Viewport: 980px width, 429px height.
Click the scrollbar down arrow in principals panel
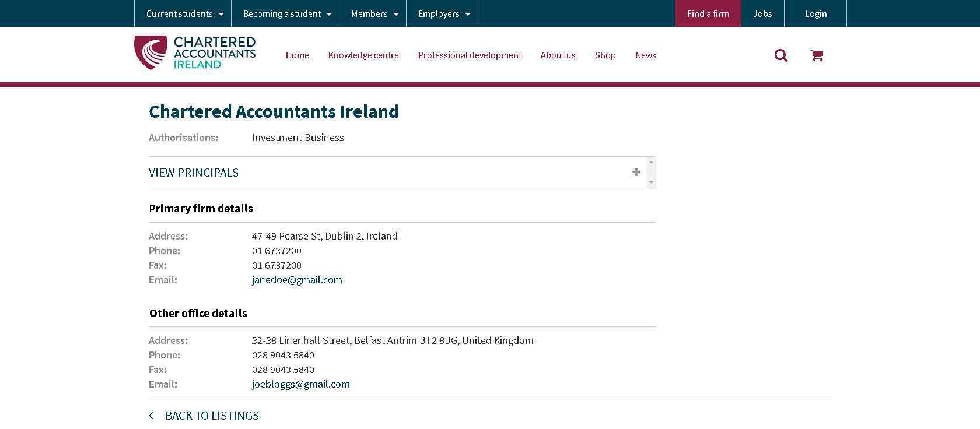pos(651,182)
